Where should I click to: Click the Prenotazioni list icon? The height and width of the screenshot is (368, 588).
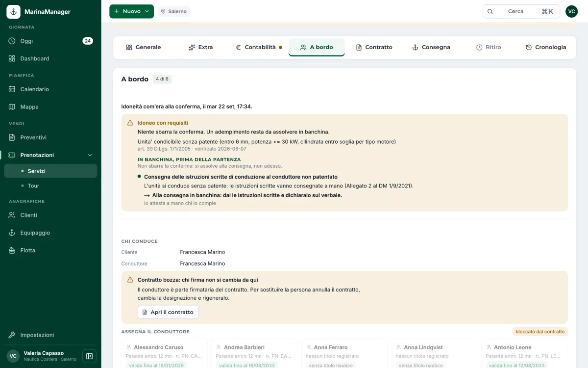[x=12, y=155]
